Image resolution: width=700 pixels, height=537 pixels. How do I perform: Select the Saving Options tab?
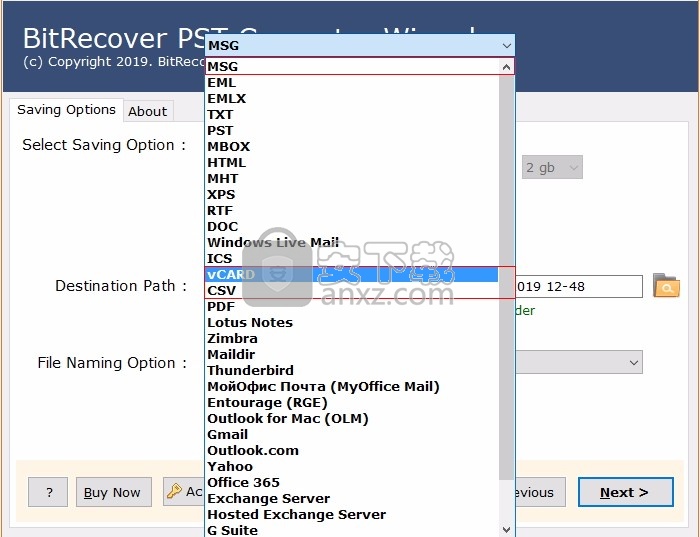[x=66, y=110]
